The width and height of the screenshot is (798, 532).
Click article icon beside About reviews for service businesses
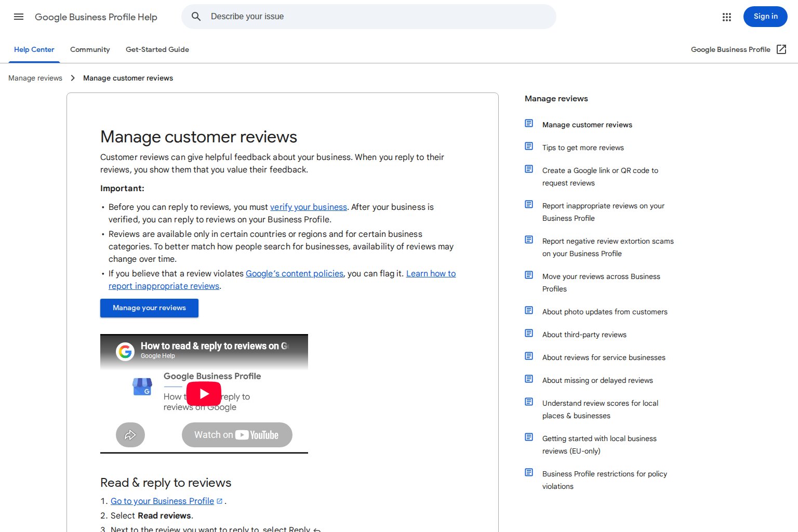point(529,356)
